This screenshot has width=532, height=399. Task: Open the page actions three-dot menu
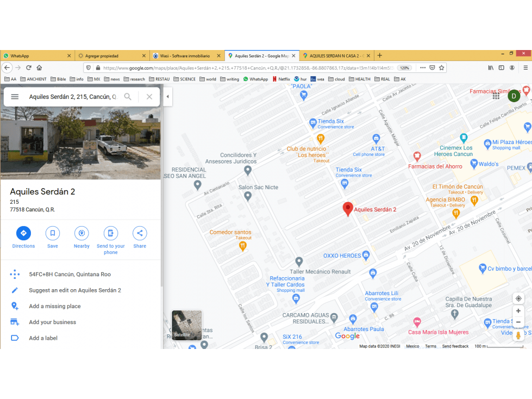click(423, 68)
